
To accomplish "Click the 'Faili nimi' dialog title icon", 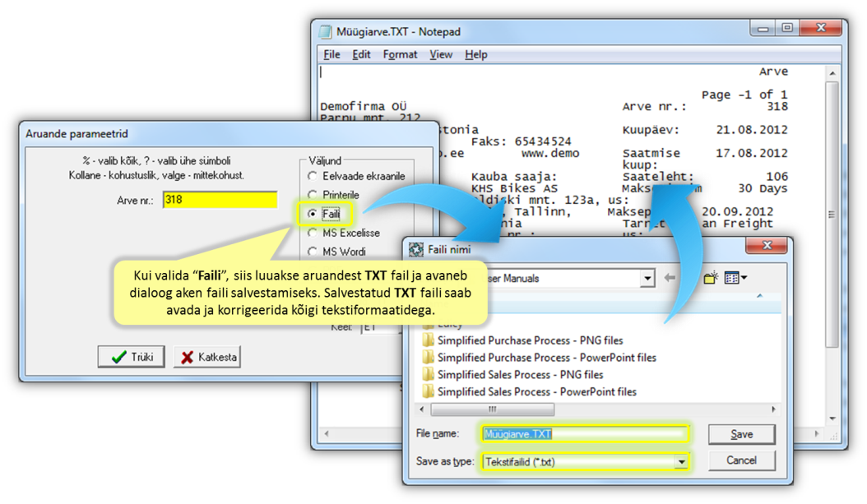I will [x=415, y=250].
